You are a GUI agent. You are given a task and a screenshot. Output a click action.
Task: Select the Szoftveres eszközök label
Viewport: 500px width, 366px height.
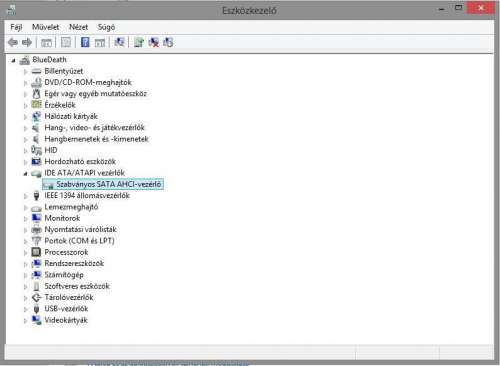(77, 286)
